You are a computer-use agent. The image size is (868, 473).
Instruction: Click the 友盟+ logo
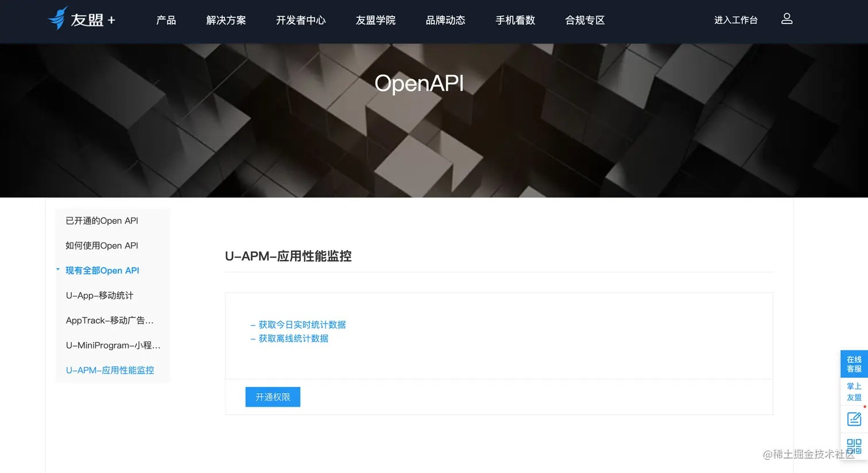[x=82, y=19]
